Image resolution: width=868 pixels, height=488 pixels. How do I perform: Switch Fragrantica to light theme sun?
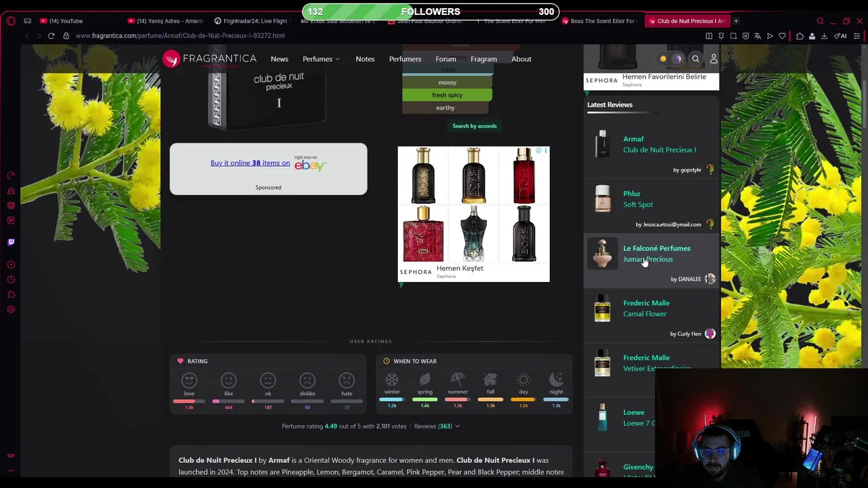point(663,59)
